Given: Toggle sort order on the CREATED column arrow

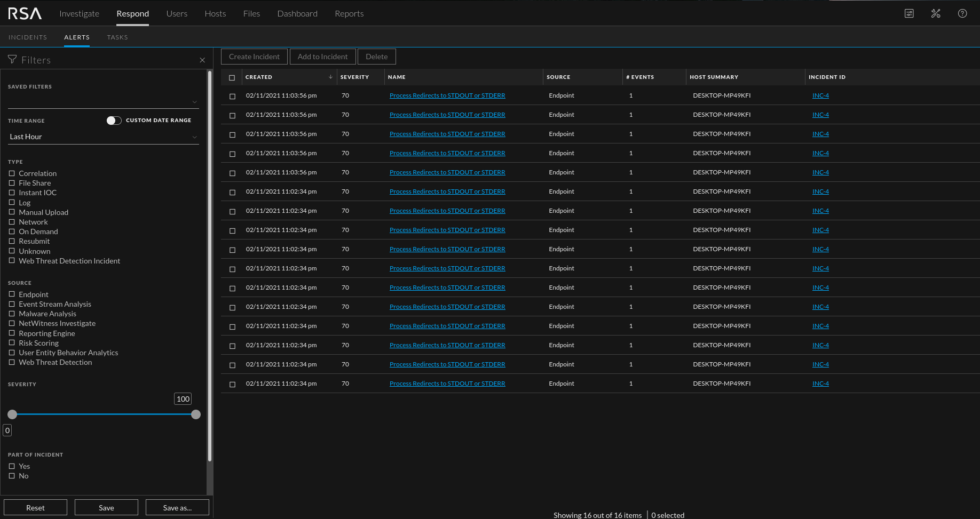Looking at the screenshot, I should pyautogui.click(x=330, y=77).
